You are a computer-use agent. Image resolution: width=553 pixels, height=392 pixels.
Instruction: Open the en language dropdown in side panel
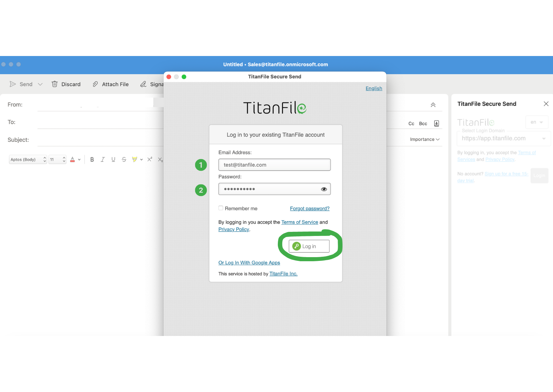click(537, 122)
